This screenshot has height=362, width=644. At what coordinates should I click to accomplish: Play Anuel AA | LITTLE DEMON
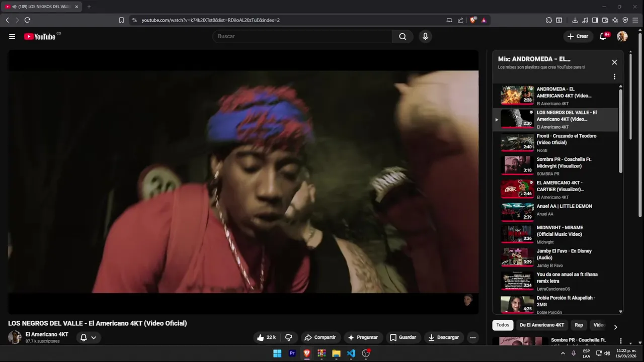(x=555, y=212)
